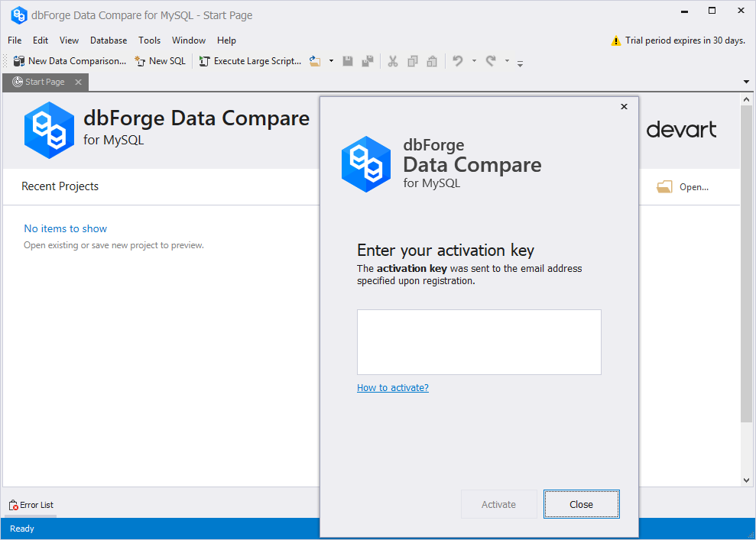The image size is (756, 540).
Task: Maximize the dbForge window
Action: 712,11
